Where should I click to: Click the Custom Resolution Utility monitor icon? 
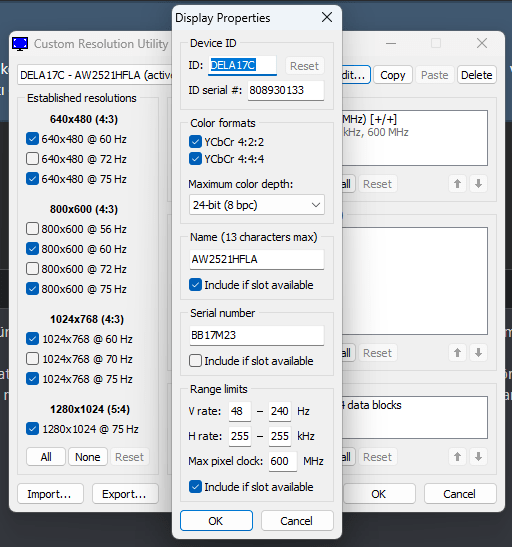click(20, 44)
